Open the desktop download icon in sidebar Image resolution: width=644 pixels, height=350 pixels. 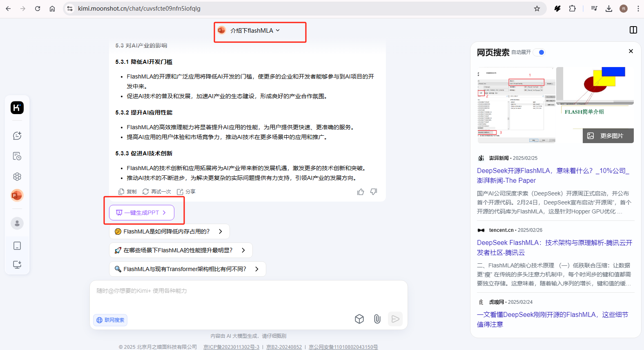point(17,265)
